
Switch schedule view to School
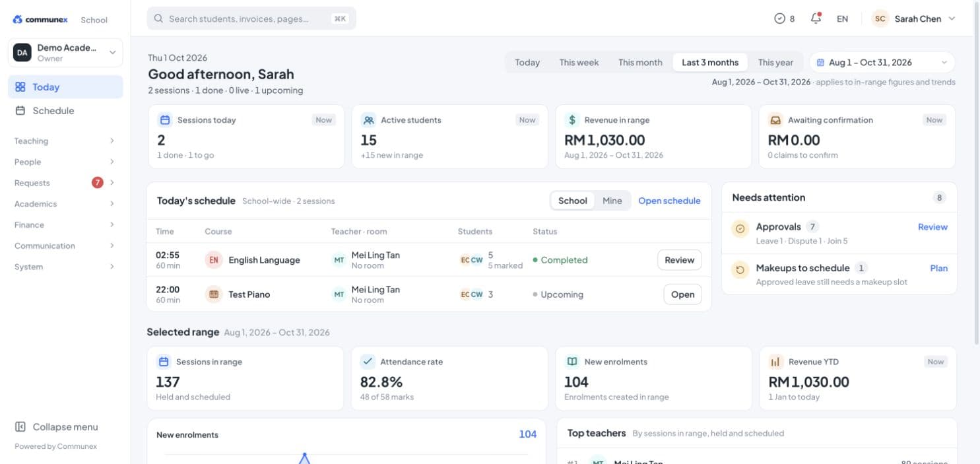tap(572, 201)
